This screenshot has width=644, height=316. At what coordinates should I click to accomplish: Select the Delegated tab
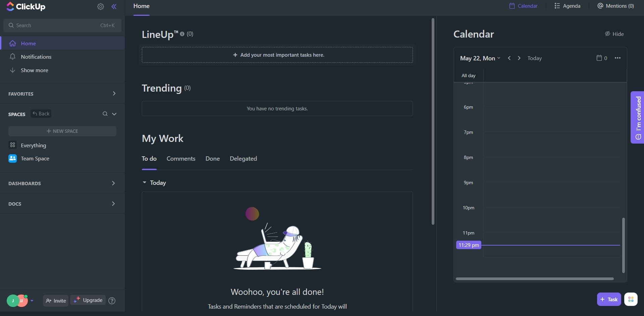coord(243,158)
